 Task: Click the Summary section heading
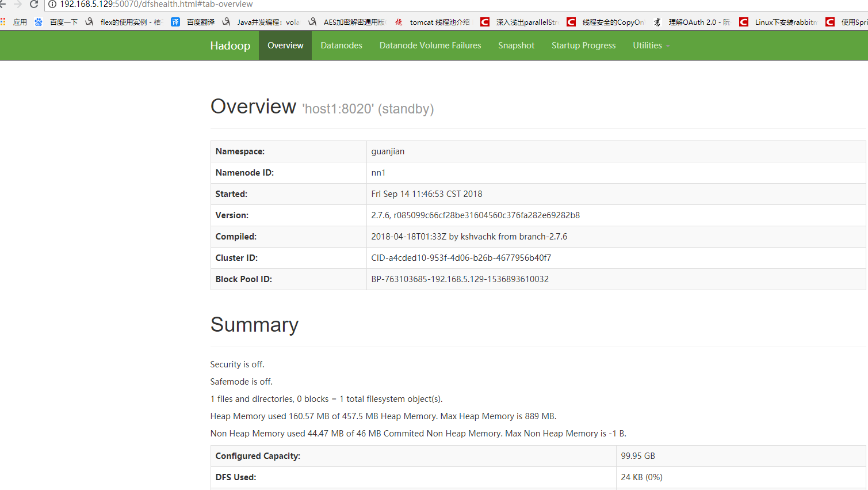(x=254, y=325)
